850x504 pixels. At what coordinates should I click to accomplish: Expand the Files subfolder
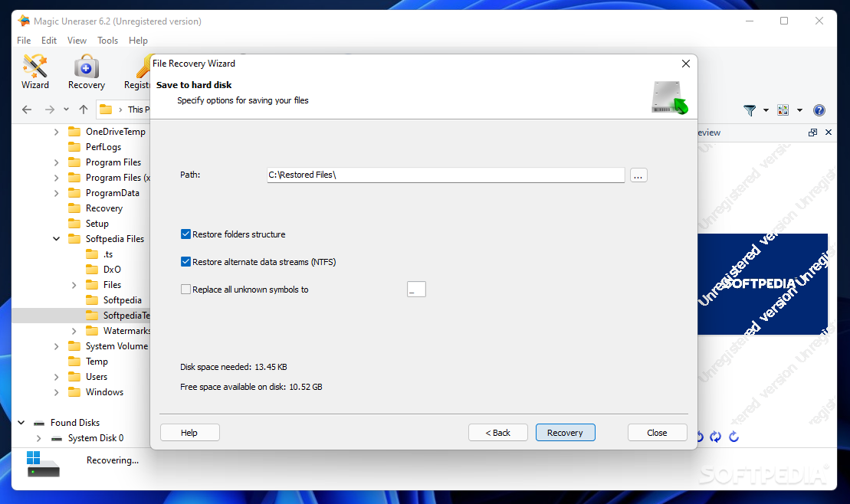pos(74,285)
